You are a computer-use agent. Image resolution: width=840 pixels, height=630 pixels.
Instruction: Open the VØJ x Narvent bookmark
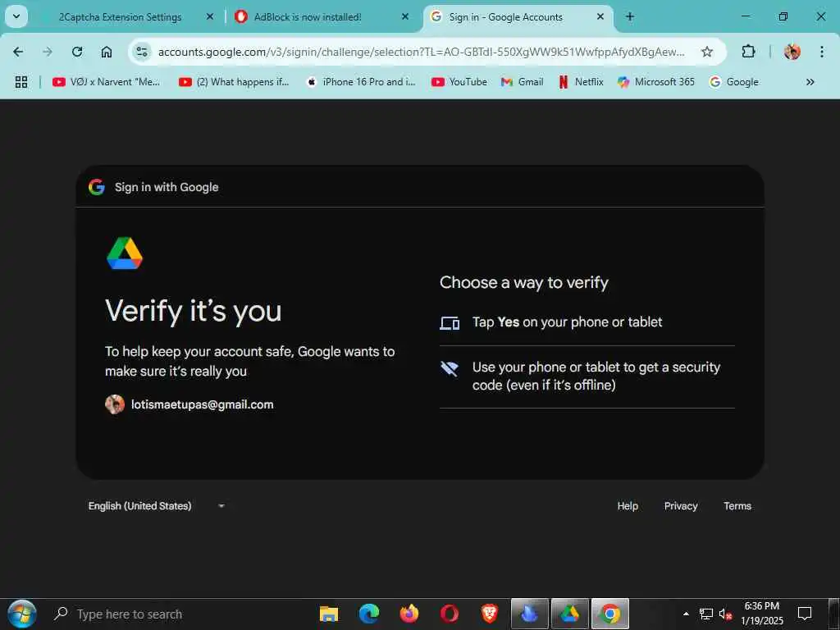106,82
